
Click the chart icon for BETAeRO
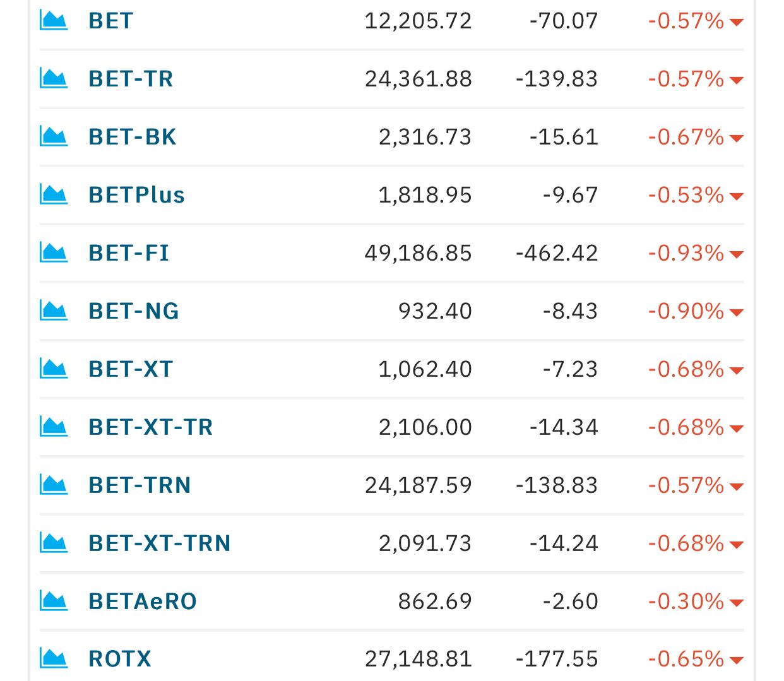tap(54, 601)
